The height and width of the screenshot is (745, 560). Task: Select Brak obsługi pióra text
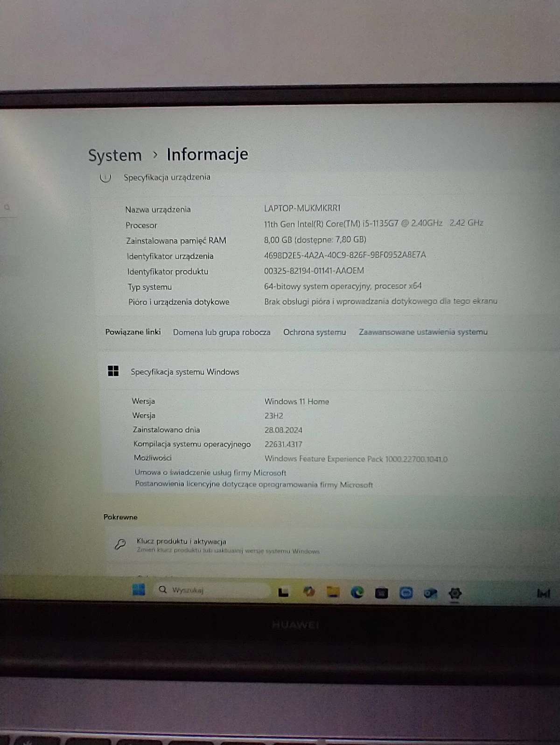coord(380,301)
